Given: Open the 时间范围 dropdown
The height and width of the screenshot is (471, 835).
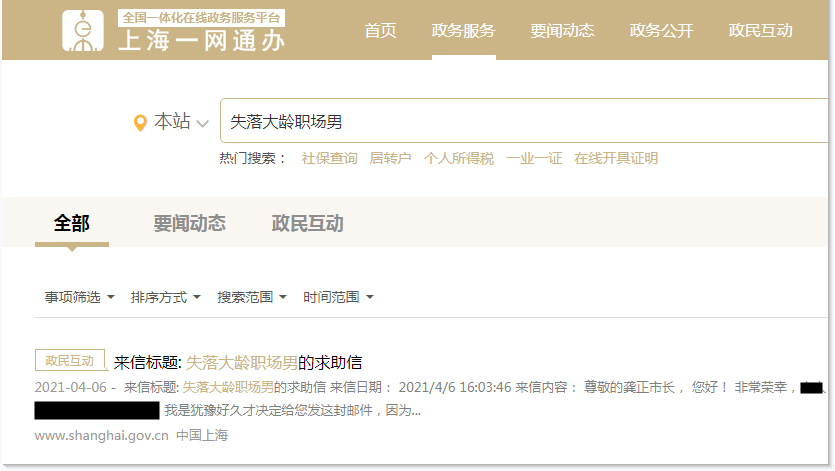Looking at the screenshot, I should (338, 297).
